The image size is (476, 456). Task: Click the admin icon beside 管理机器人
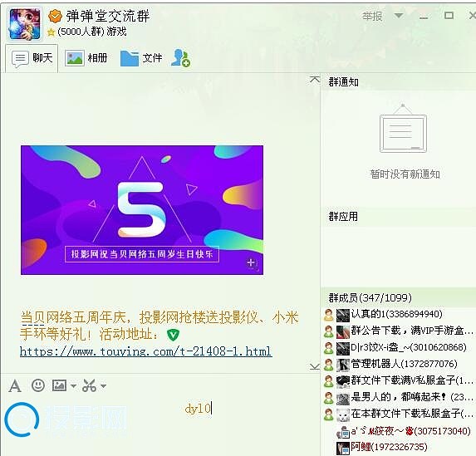point(328,365)
